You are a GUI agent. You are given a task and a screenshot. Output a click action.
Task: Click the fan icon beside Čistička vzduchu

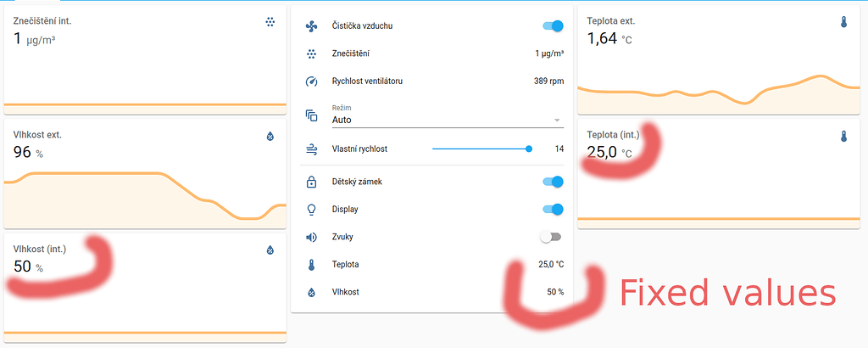311,26
